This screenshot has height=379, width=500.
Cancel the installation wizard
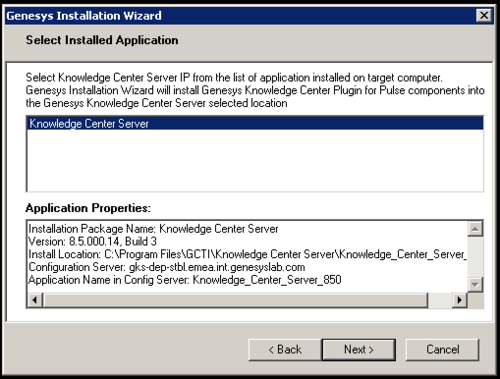[x=442, y=349]
